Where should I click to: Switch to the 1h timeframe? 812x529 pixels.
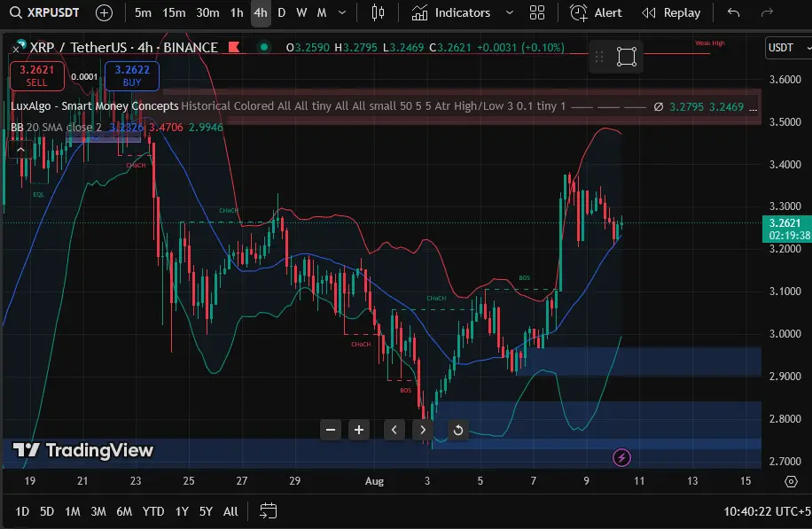click(x=237, y=13)
